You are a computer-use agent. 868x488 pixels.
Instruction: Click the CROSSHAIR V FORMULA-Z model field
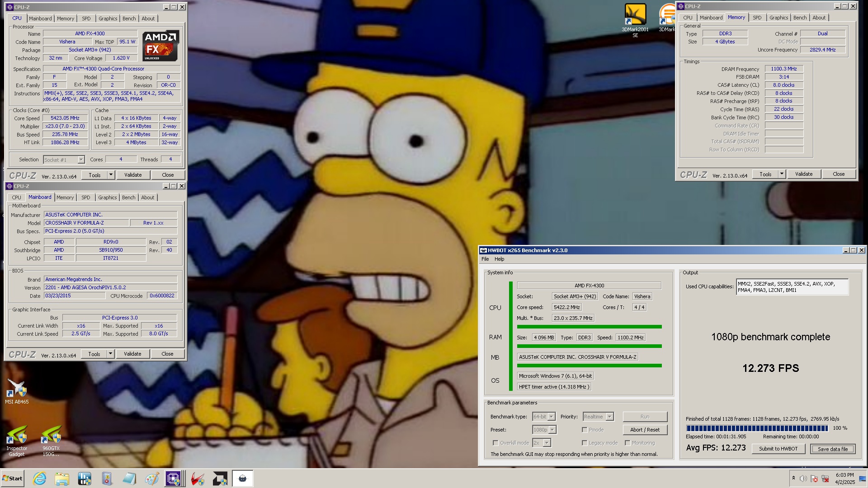86,223
